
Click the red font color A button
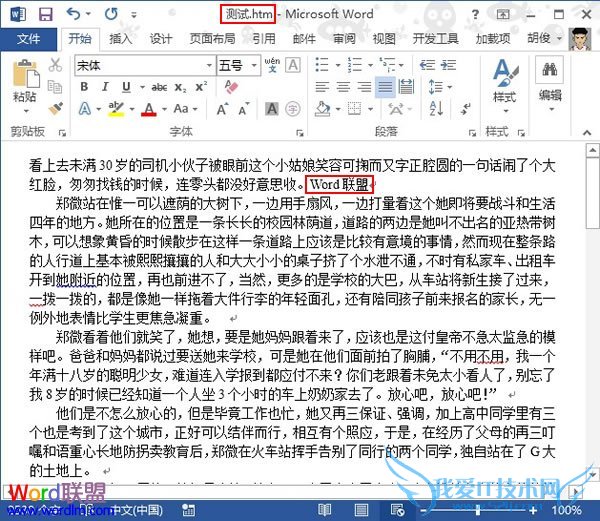coord(149,109)
